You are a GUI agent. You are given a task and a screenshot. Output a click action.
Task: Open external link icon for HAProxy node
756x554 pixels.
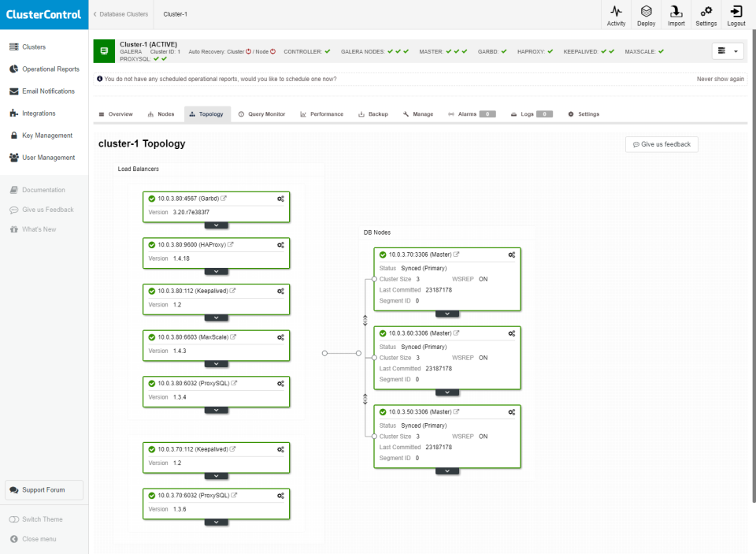click(x=231, y=244)
